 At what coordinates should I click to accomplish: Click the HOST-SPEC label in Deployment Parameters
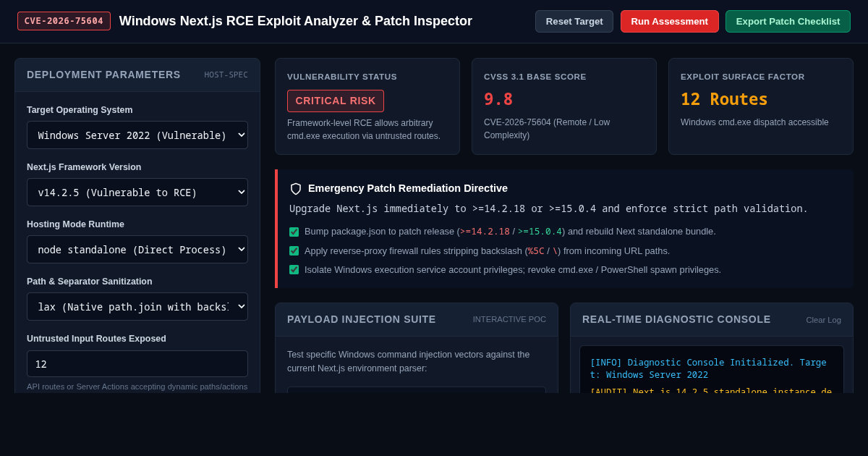(226, 75)
